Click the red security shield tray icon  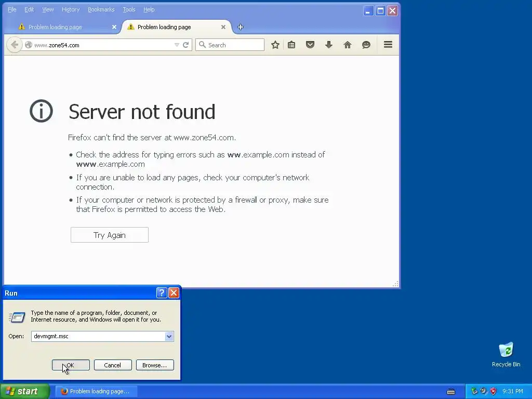[494, 391]
